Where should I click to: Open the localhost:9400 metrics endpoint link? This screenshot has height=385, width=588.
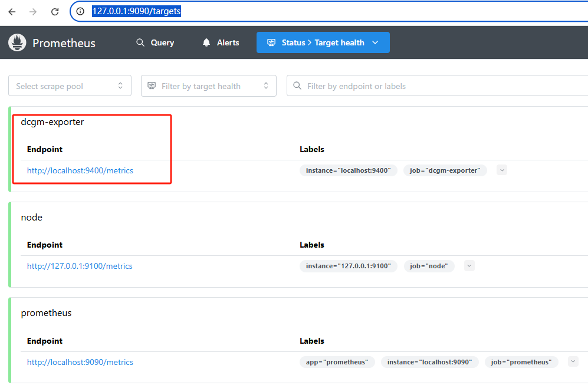tap(80, 170)
